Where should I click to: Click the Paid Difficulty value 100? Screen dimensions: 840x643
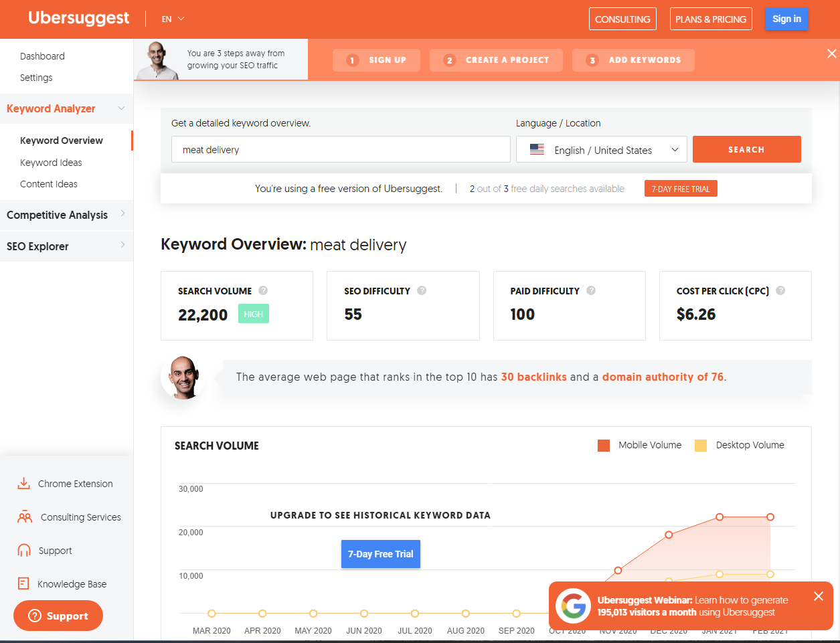(x=523, y=314)
